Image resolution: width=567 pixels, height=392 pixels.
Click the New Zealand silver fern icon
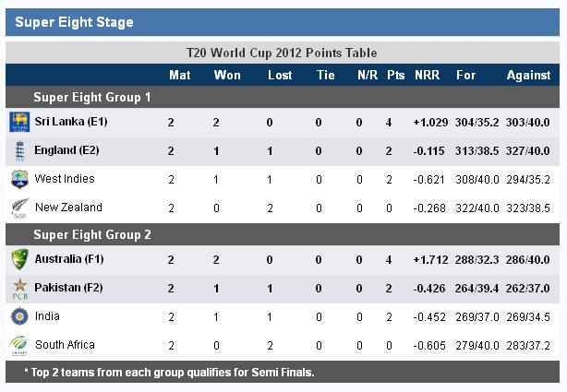19,208
